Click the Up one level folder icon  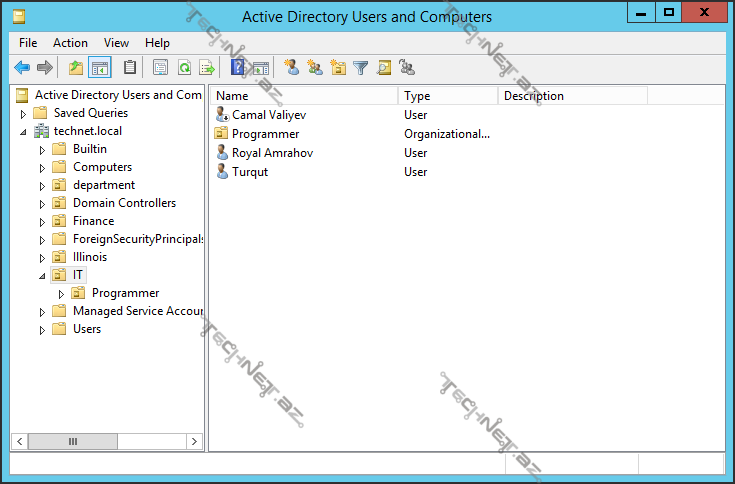pyautogui.click(x=76, y=68)
